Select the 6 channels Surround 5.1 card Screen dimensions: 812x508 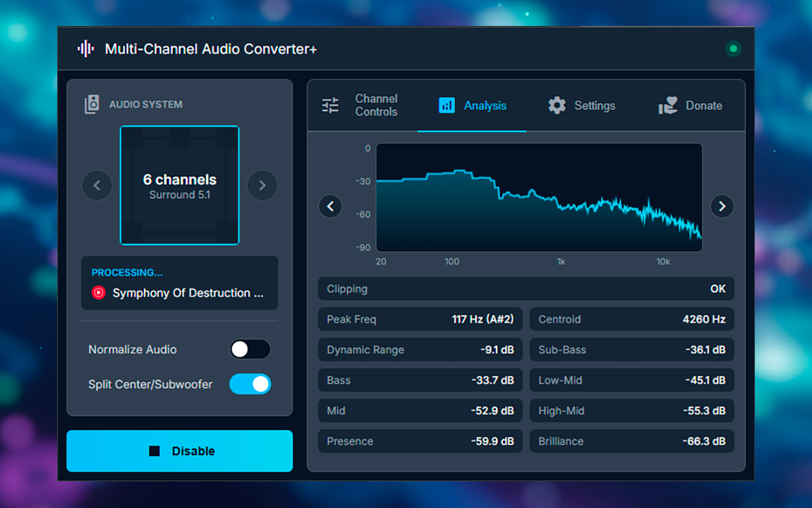pos(180,185)
